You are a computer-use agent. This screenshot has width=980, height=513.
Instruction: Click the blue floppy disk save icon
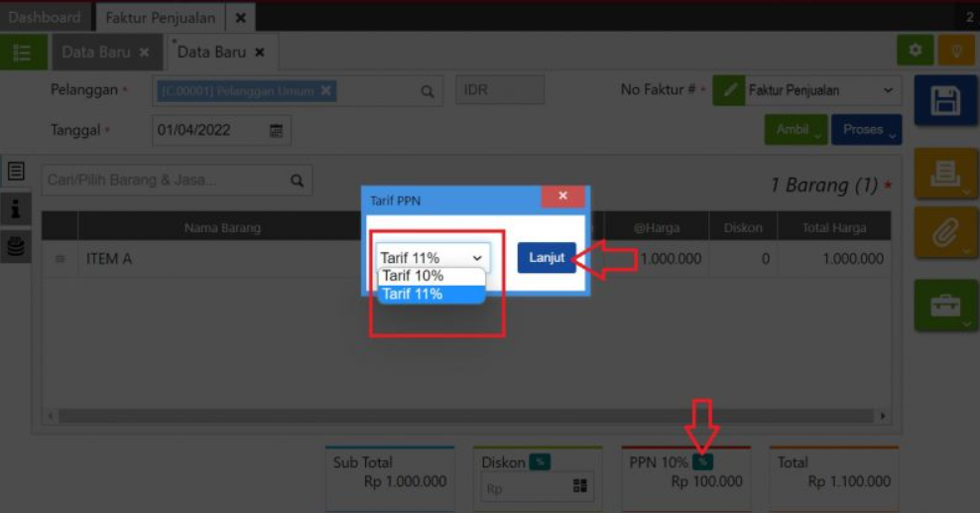(x=944, y=100)
